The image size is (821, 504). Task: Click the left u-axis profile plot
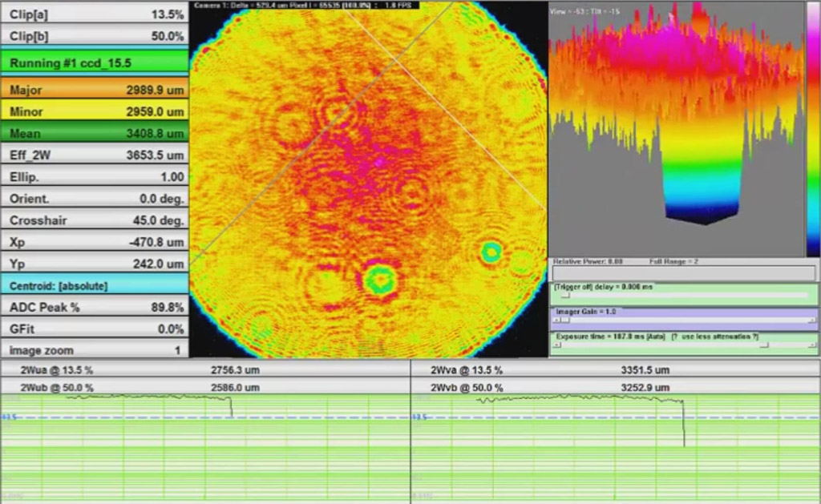pyautogui.click(x=205, y=449)
